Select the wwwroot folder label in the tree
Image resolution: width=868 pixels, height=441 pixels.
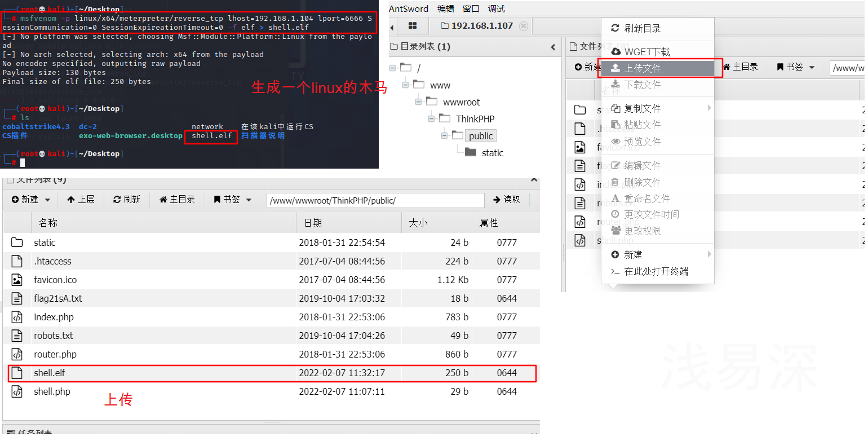[463, 102]
